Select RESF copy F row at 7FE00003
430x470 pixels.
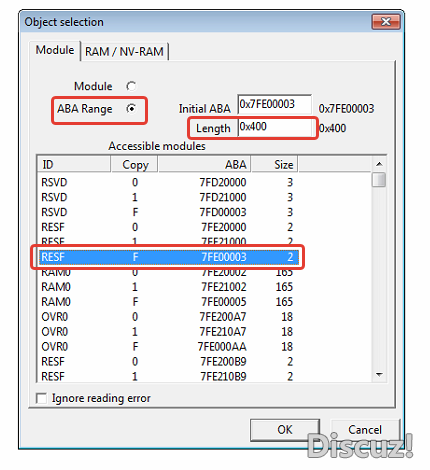click(x=168, y=257)
